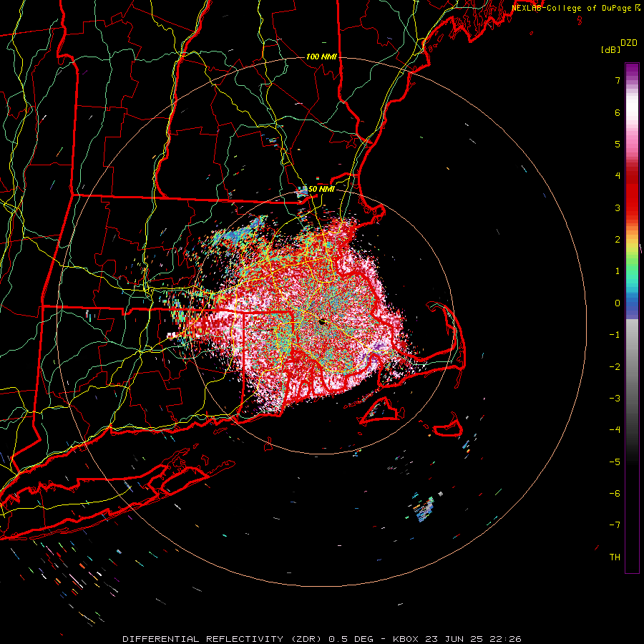Screen dimensions: 644x644
Task: Click the DZD legend title
Action: 629,43
